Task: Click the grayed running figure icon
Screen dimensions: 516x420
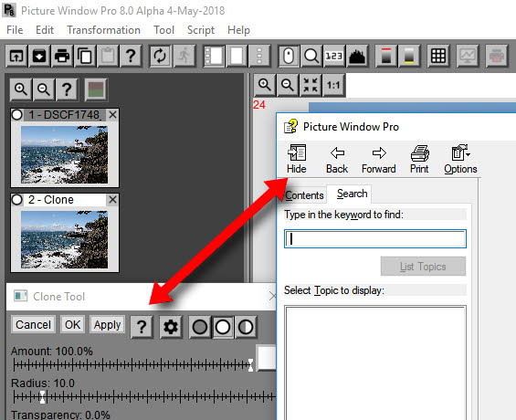Action: (x=184, y=56)
